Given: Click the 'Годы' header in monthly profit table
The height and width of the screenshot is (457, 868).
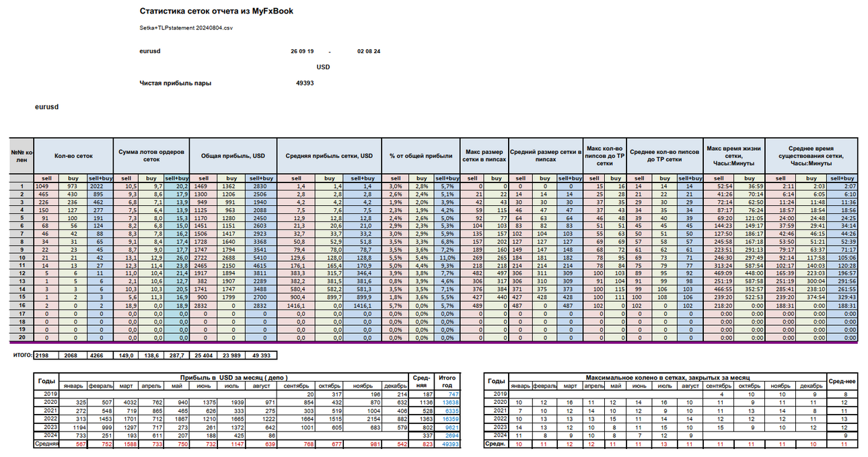Looking at the screenshot, I should click(x=47, y=382).
